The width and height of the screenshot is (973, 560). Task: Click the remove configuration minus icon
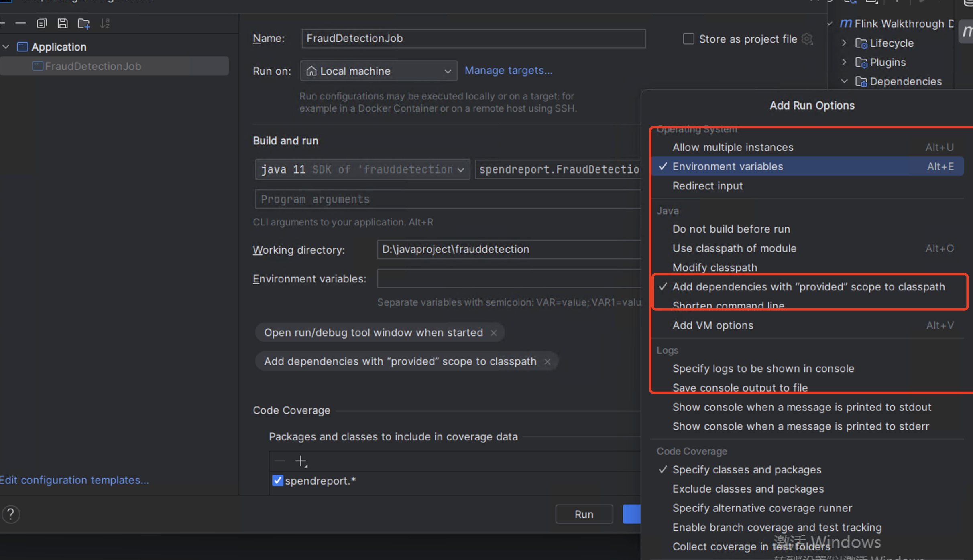(20, 24)
